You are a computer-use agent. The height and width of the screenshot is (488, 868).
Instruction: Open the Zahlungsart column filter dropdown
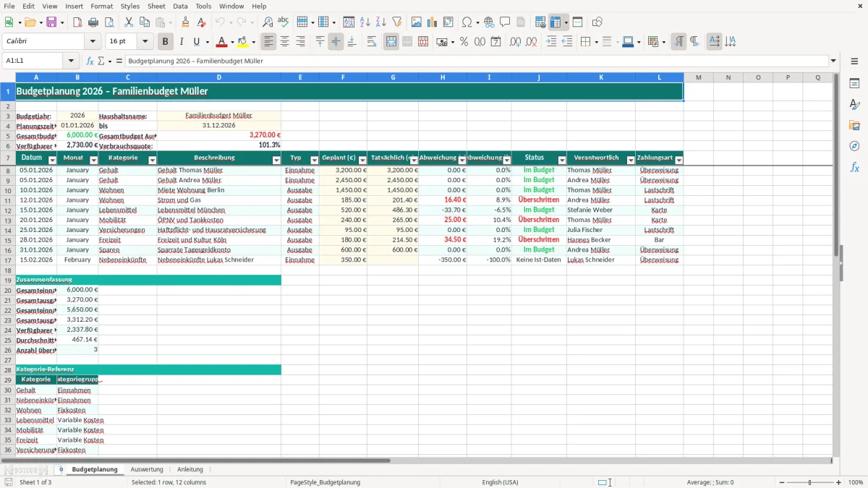click(x=678, y=160)
